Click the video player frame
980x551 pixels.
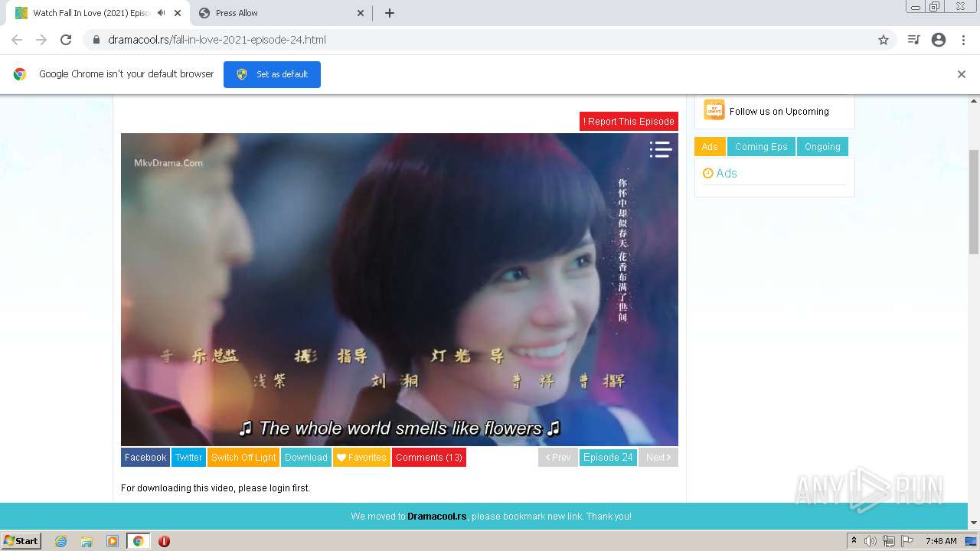(400, 289)
